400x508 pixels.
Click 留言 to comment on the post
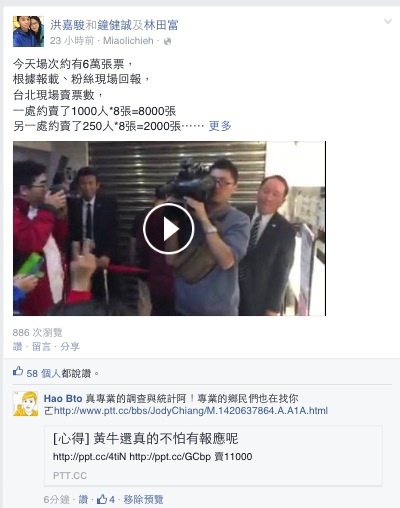click(x=41, y=347)
